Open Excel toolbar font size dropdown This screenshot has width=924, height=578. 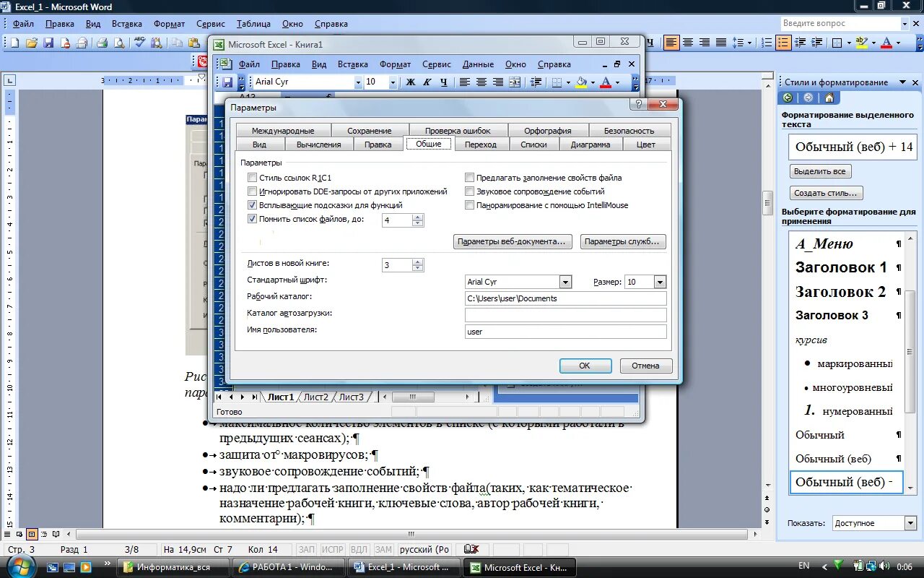393,82
